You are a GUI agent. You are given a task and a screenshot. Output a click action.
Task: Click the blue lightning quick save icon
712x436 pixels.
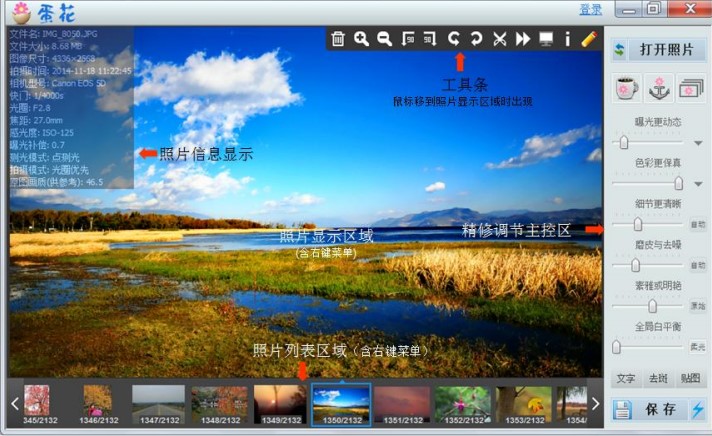pos(697,409)
